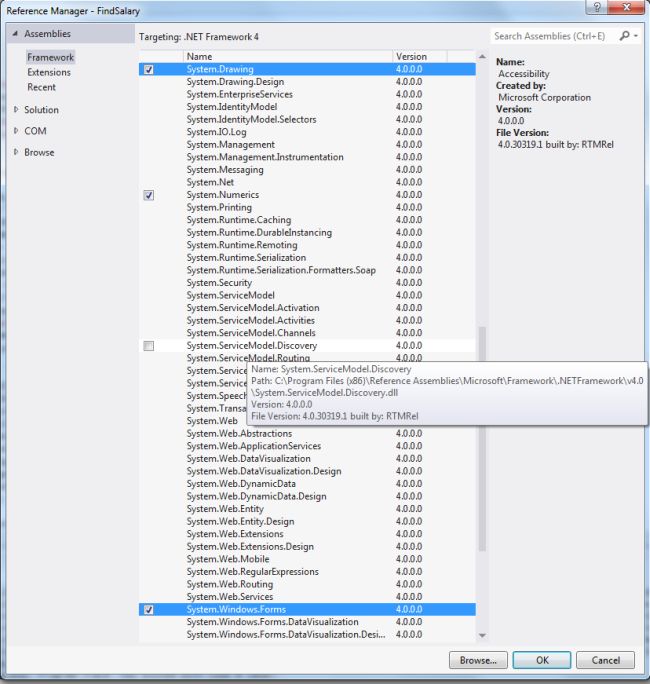
Task: Expand the Browse node
Action: (16, 152)
